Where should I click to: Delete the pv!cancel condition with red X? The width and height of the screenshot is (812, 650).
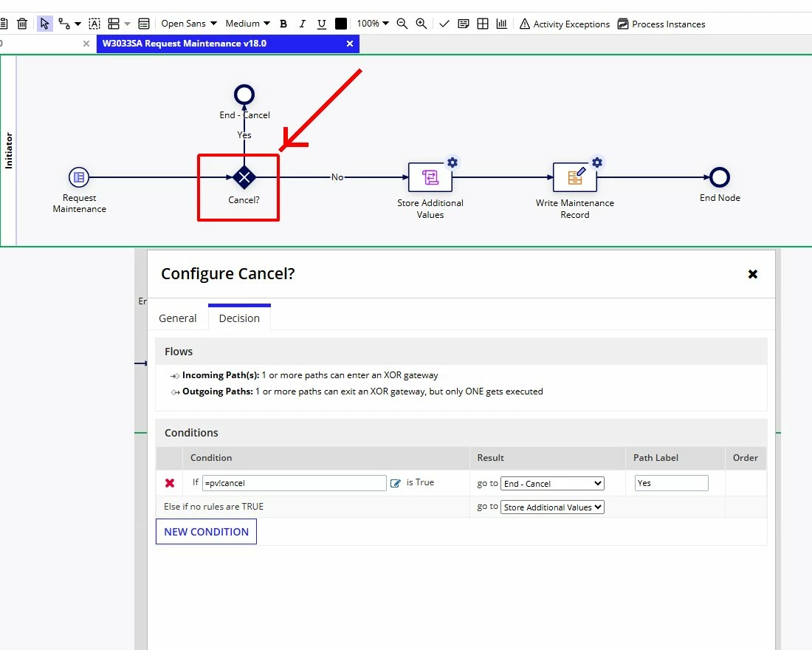click(x=169, y=483)
